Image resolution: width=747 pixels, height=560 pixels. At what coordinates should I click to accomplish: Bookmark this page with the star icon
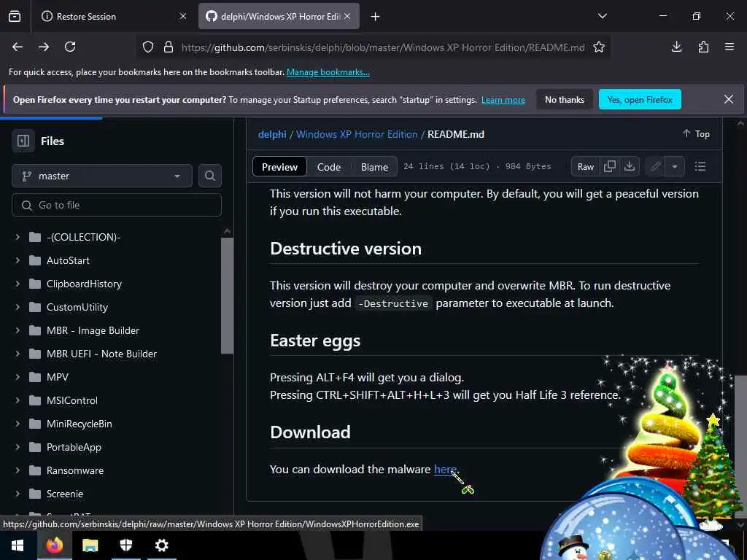click(599, 47)
